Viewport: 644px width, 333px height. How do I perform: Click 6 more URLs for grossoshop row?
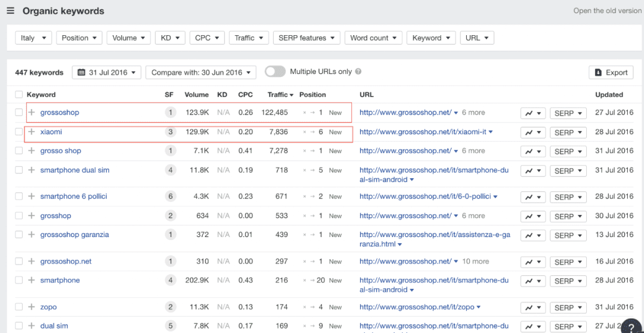point(473,113)
